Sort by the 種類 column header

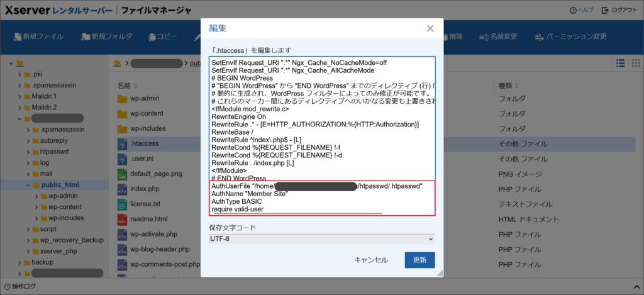[x=508, y=86]
